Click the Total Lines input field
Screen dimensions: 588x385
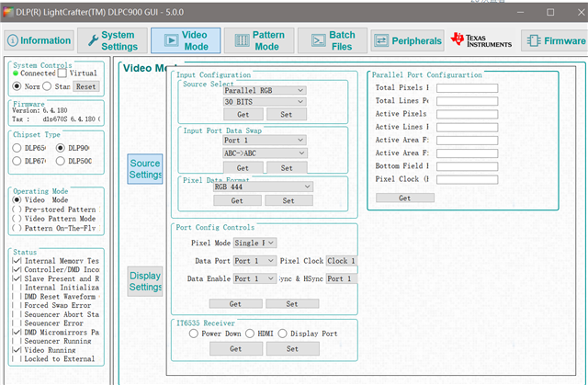[468, 101]
